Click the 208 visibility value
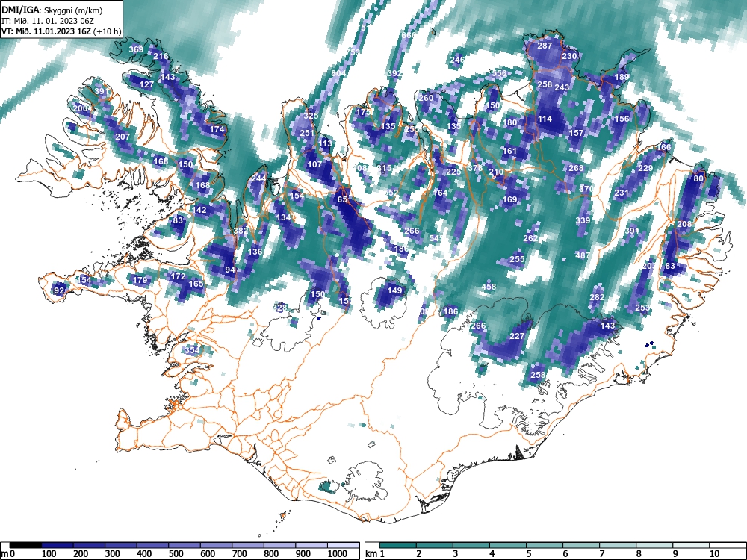This screenshot has width=747, height=560. point(684,224)
